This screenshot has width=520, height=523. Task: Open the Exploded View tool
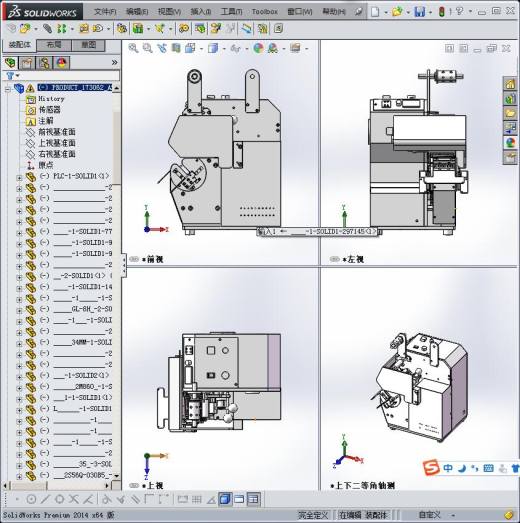coord(215,29)
